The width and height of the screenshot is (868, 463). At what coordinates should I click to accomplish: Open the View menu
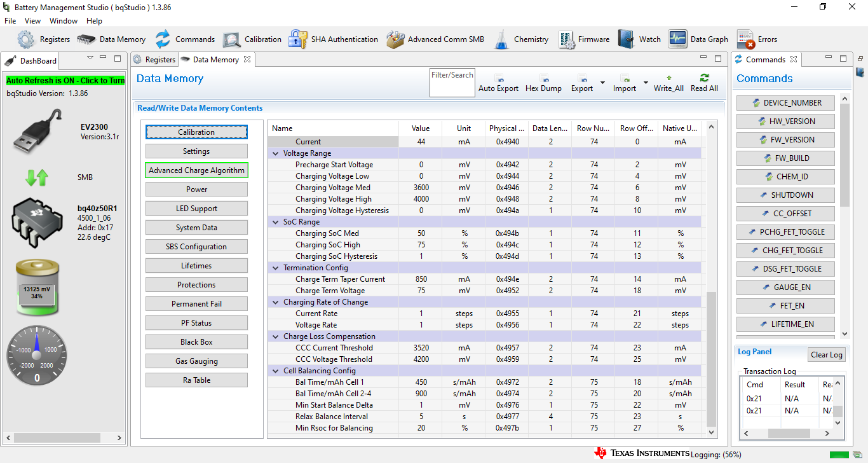pyautogui.click(x=33, y=21)
